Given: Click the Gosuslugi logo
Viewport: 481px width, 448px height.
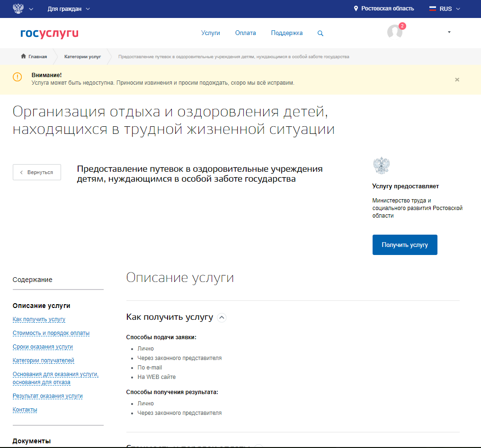Looking at the screenshot, I should click(x=49, y=33).
